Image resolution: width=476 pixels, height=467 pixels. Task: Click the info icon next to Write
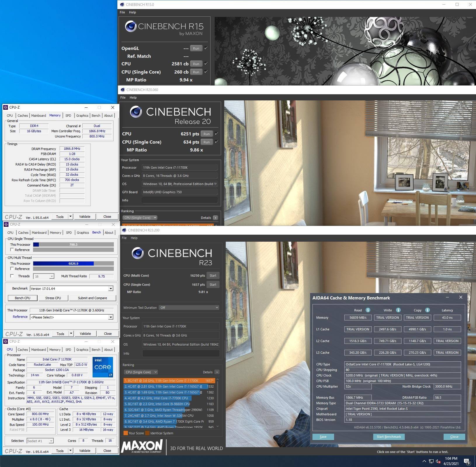coord(398,310)
